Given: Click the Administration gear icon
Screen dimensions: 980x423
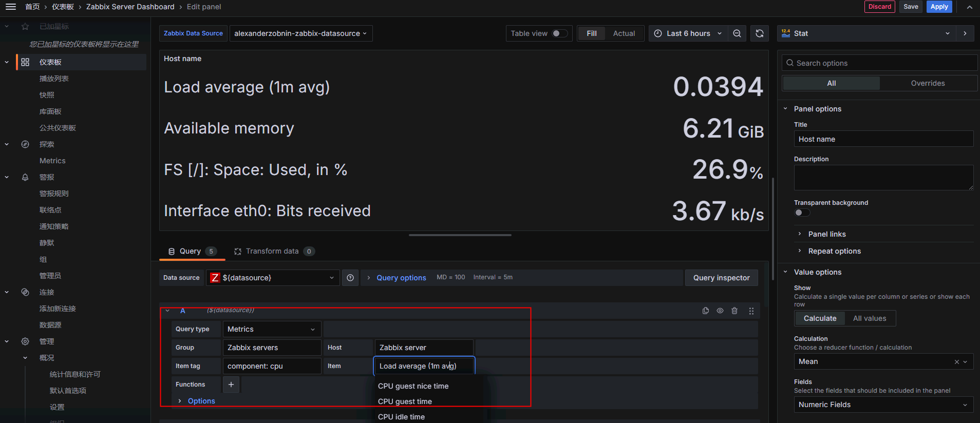Looking at the screenshot, I should tap(25, 341).
